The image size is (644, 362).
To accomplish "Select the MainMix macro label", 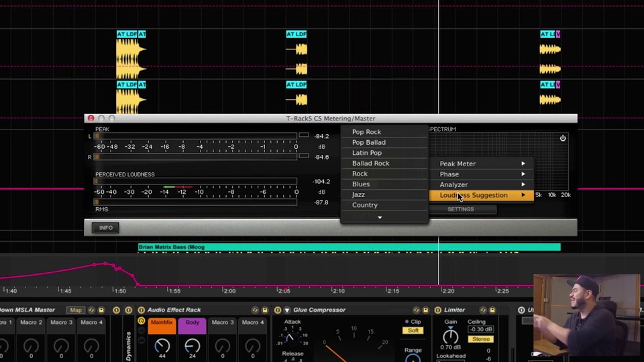I will click(x=162, y=323).
